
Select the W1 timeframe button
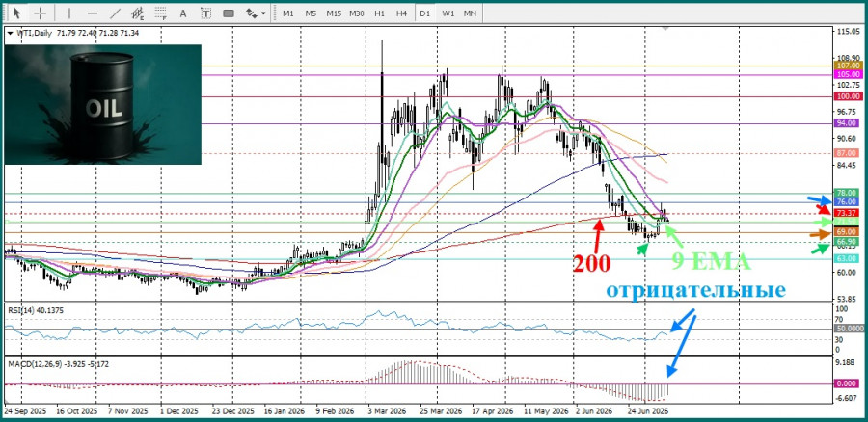[448, 13]
